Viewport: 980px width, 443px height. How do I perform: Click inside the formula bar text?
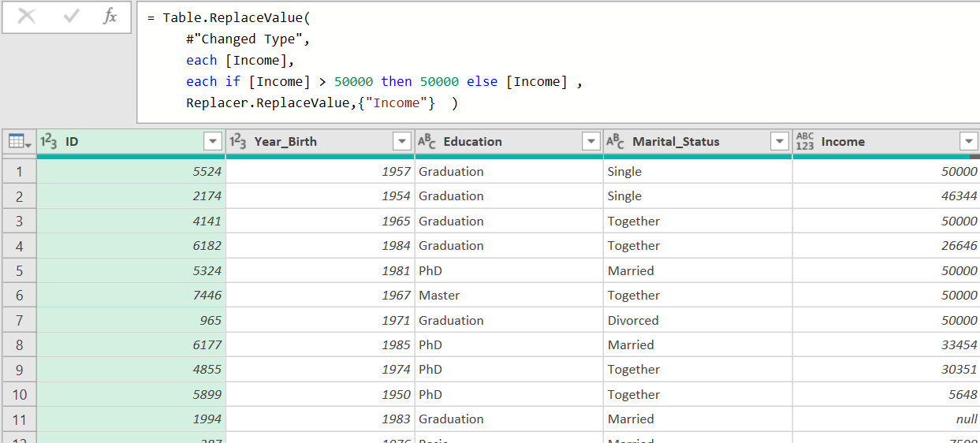558,61
